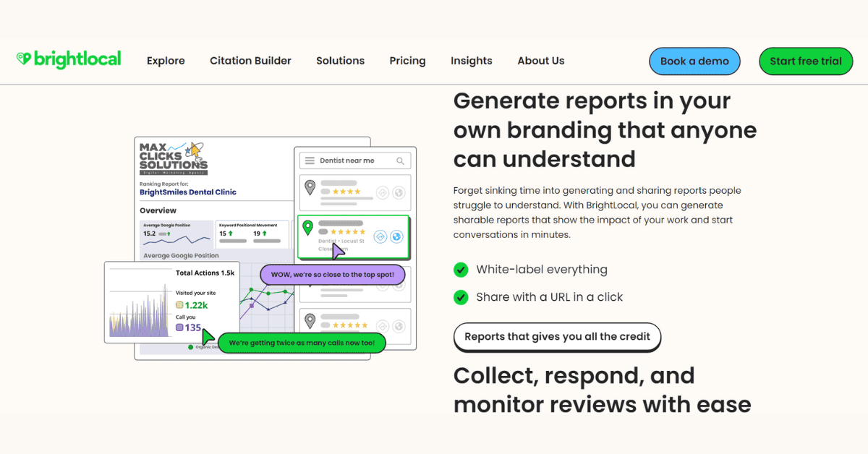Click the 'Dentist near me' search field

pos(354,160)
